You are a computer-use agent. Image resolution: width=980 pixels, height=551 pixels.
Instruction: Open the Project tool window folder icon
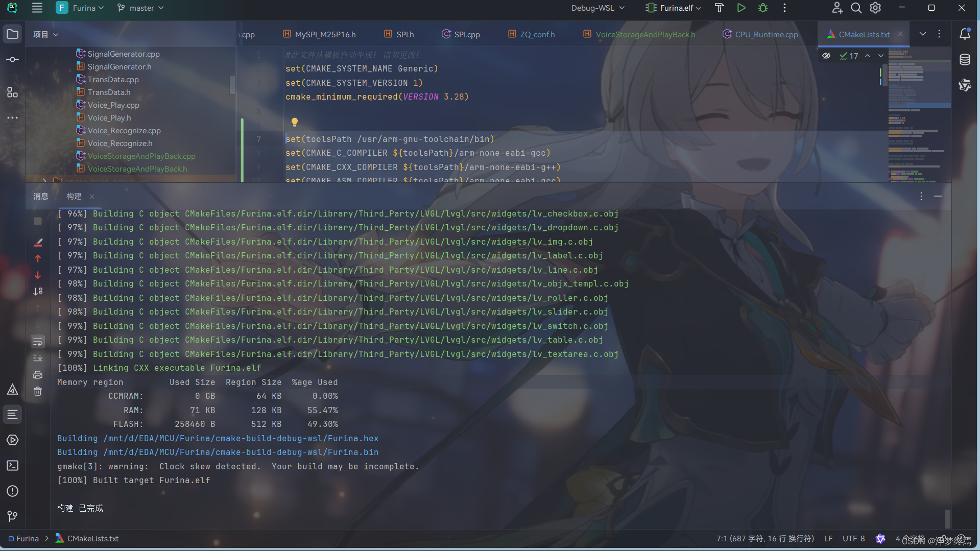tap(12, 34)
